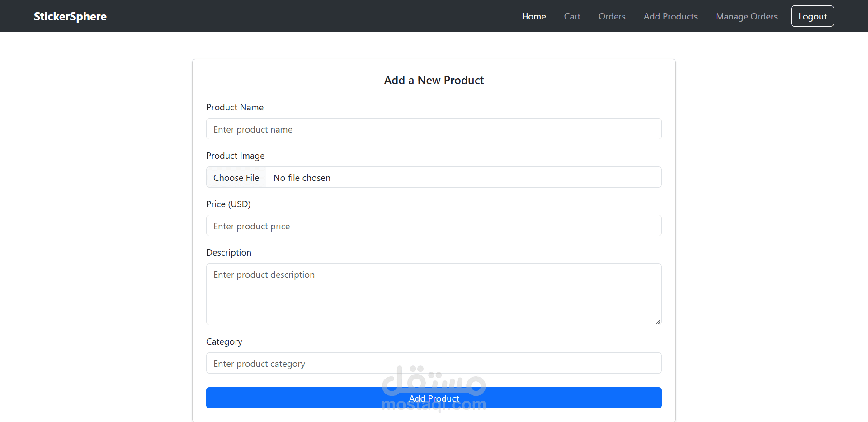The height and width of the screenshot is (422, 868).
Task: Click the Price (USD) label
Action: pyautogui.click(x=228, y=204)
